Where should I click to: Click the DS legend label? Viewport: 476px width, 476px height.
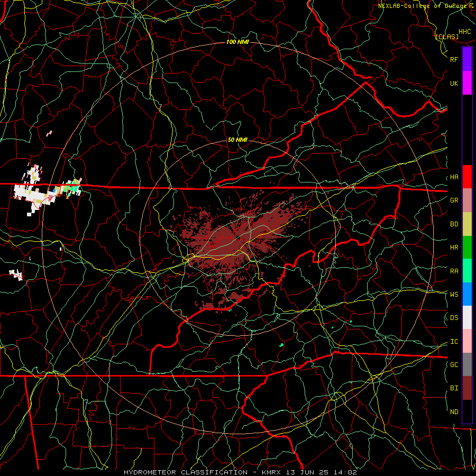click(454, 318)
